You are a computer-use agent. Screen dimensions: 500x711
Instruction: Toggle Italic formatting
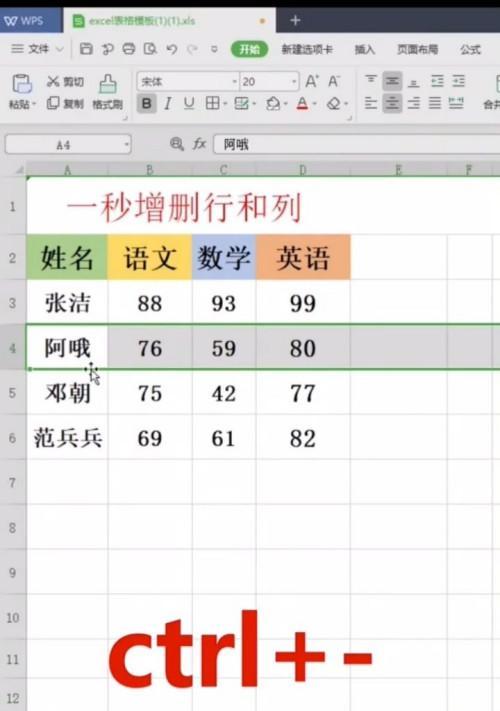[x=168, y=104]
